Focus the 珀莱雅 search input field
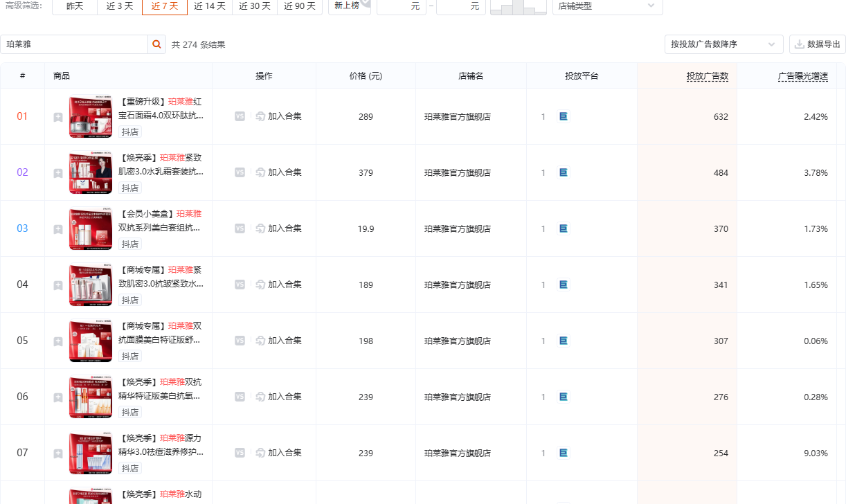The image size is (846, 504). pos(74,44)
